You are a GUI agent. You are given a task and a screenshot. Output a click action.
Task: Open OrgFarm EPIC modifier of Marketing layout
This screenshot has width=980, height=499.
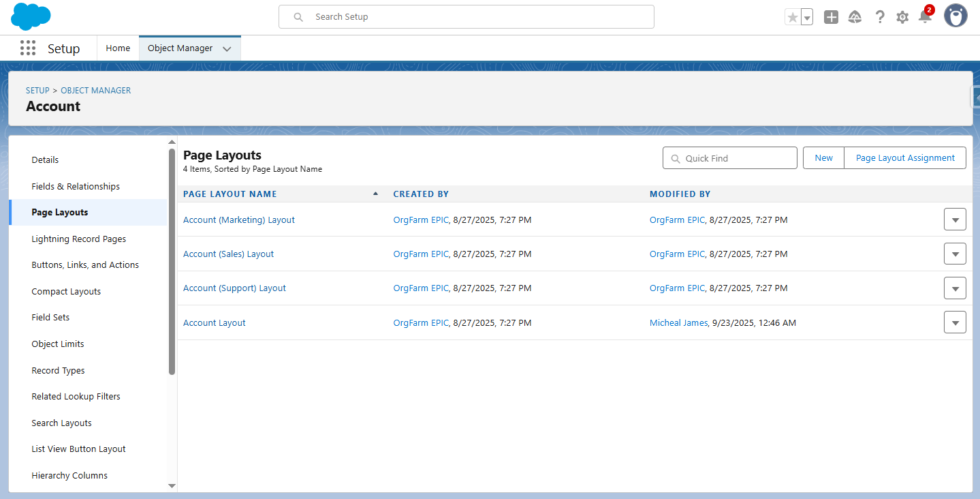pos(677,220)
